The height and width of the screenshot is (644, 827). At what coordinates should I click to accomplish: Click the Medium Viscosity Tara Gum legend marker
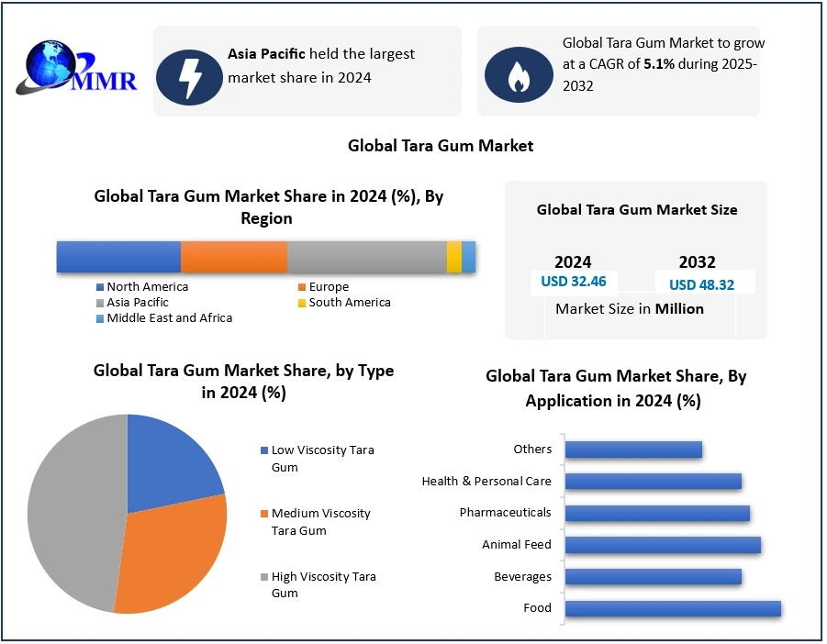pyautogui.click(x=264, y=514)
